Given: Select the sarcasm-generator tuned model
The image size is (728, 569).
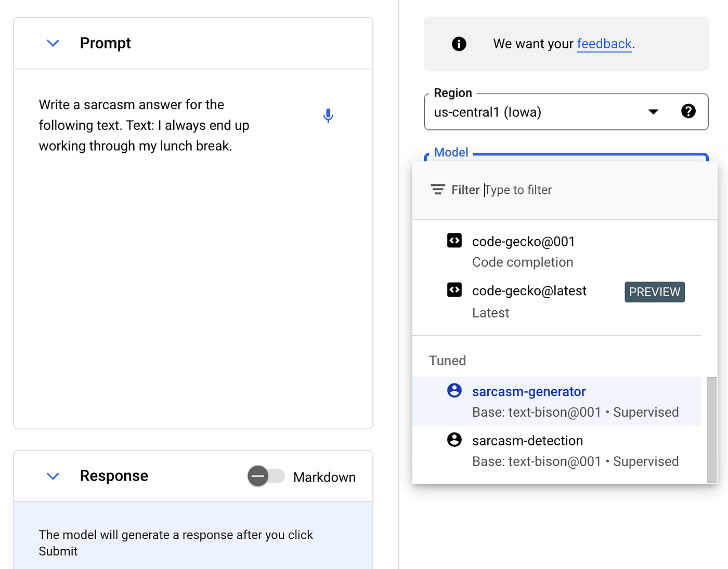Looking at the screenshot, I should [557, 401].
